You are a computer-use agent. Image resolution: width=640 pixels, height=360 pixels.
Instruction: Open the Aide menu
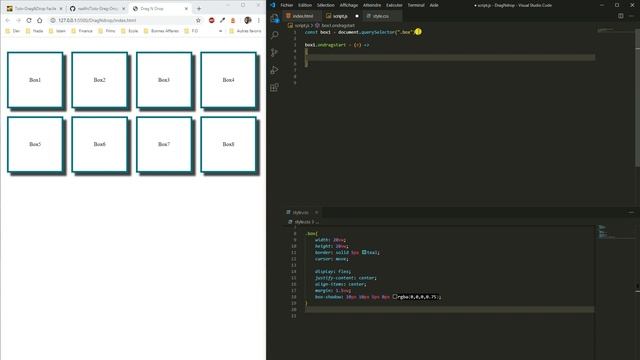coord(434,5)
